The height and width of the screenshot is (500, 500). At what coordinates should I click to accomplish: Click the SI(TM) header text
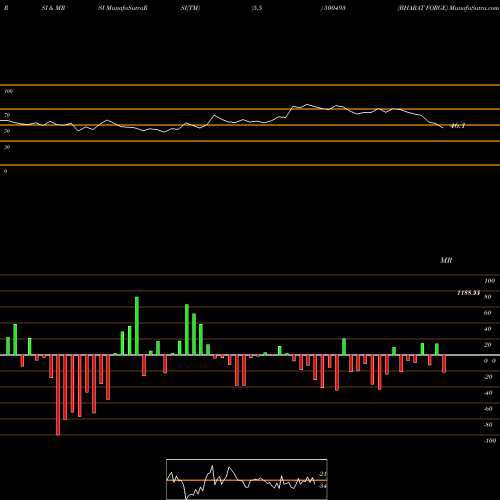click(190, 8)
